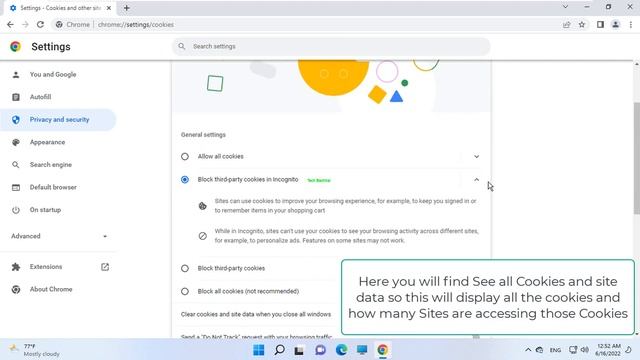
Task: Open the taskbar clock and date
Action: [x=608, y=350]
